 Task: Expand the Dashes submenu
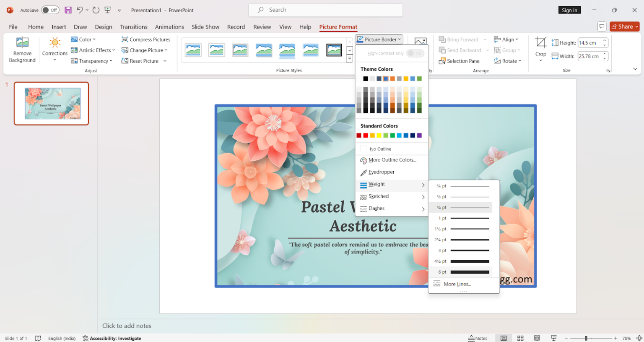[x=376, y=208]
